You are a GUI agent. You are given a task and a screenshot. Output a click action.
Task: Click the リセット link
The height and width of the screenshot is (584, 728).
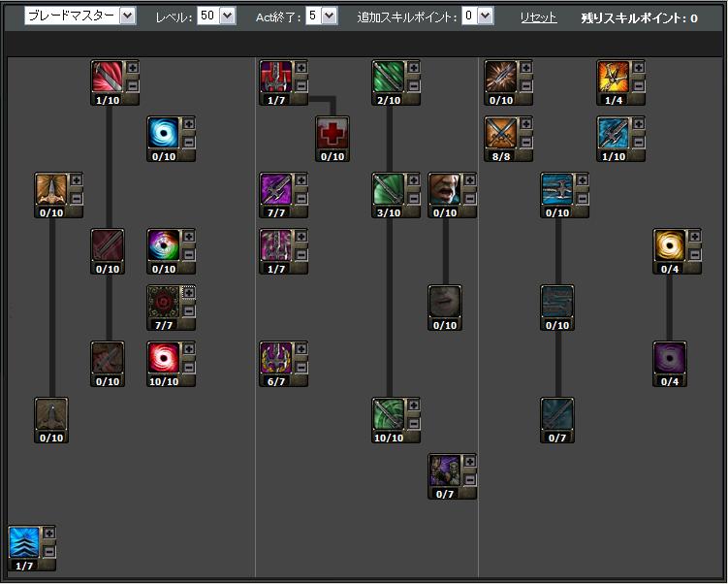539,18
